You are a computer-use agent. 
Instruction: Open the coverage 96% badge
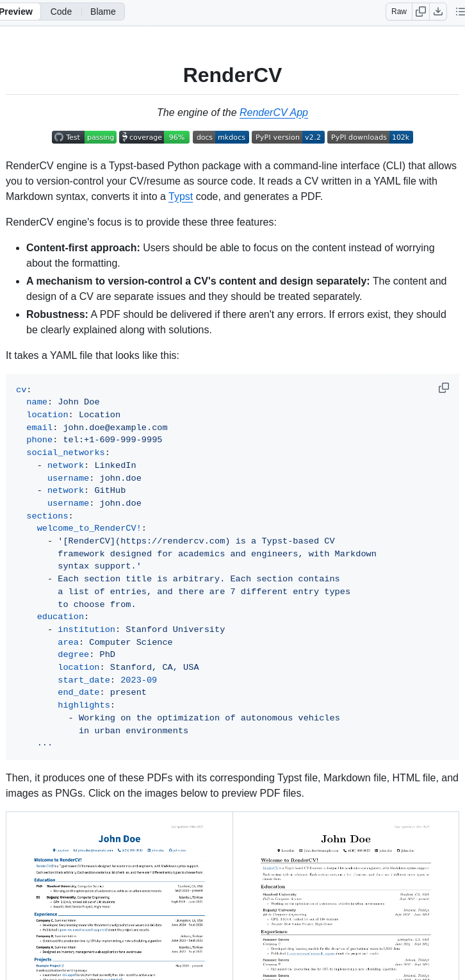click(x=154, y=137)
